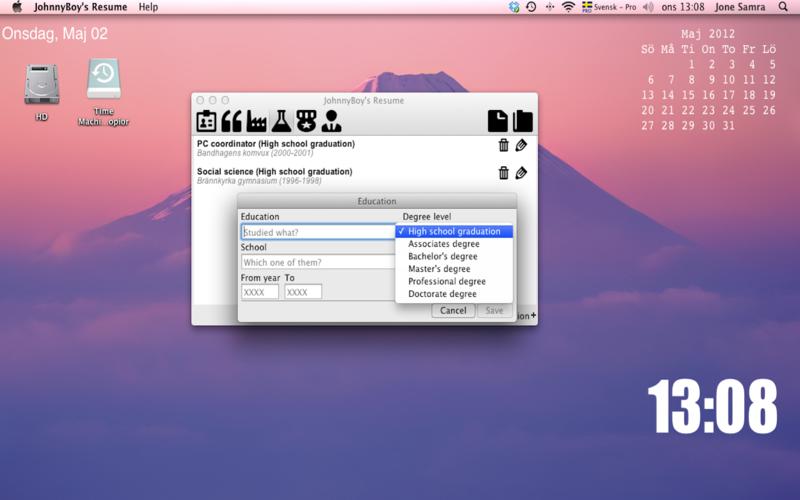The height and width of the screenshot is (500, 800).
Task: Delete the PC coordinator entry with trash icon
Action: 504,145
